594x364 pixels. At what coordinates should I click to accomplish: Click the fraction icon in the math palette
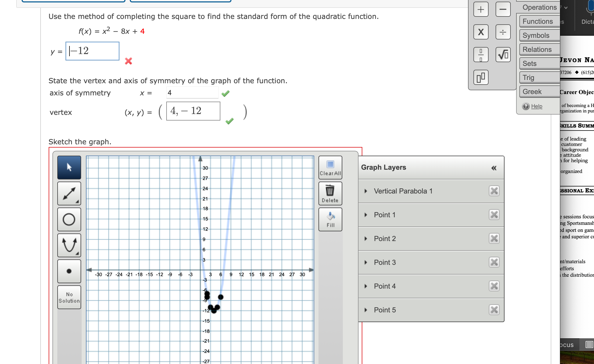(x=481, y=54)
